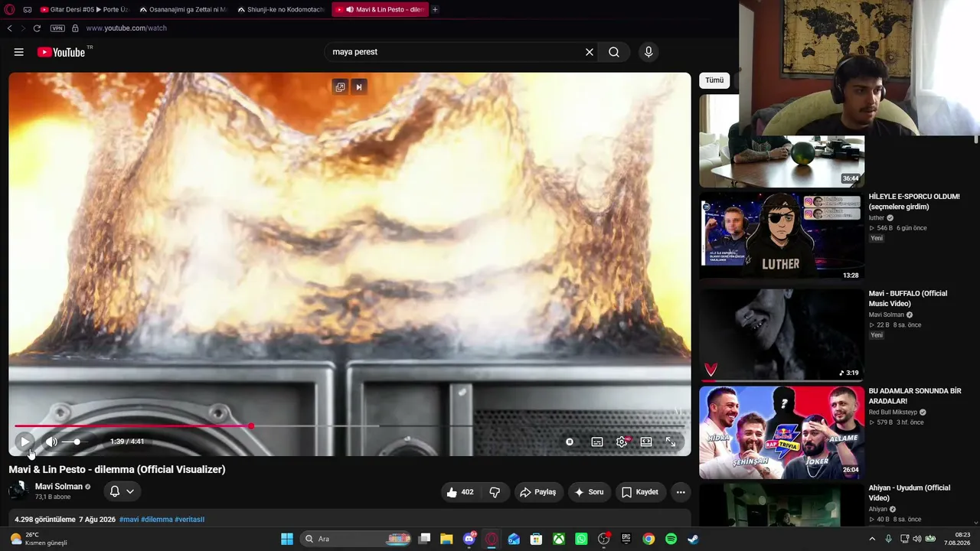
Task: Open the notification bell dropdown for Mavi Solman
Action: click(x=122, y=491)
